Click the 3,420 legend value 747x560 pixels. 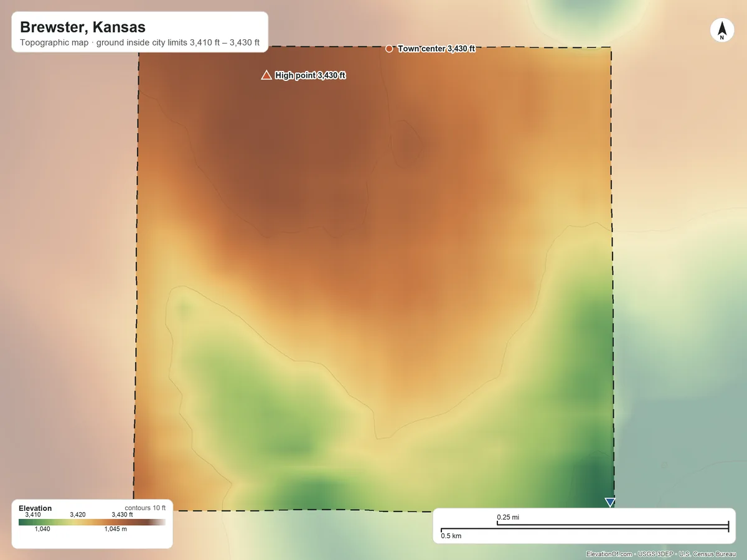(x=78, y=515)
